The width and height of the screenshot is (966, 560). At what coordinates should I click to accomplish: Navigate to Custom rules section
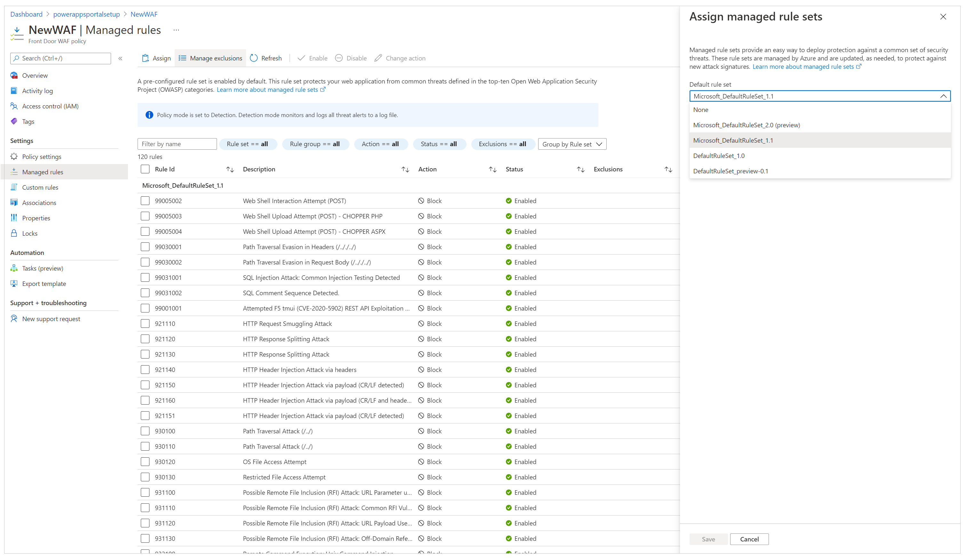pos(40,187)
